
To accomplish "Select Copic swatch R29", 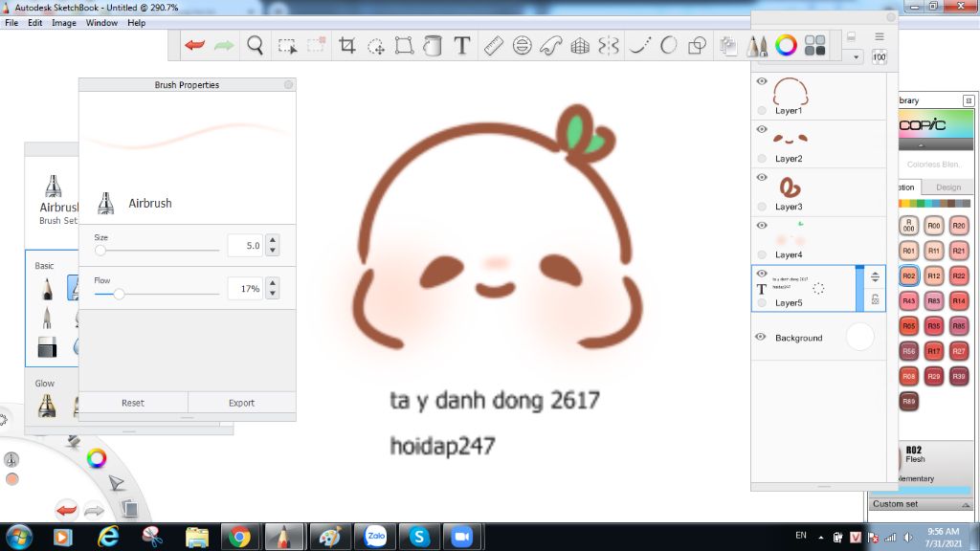I will (934, 376).
